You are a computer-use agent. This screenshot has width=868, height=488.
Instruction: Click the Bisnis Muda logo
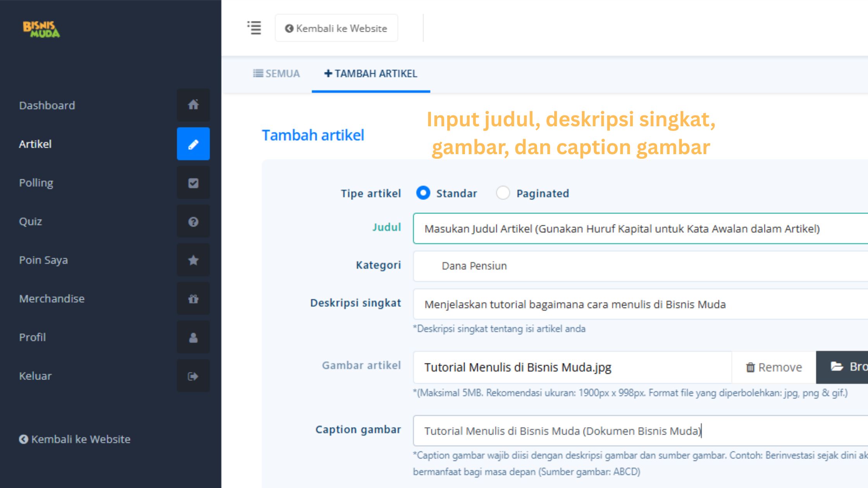tap(41, 29)
